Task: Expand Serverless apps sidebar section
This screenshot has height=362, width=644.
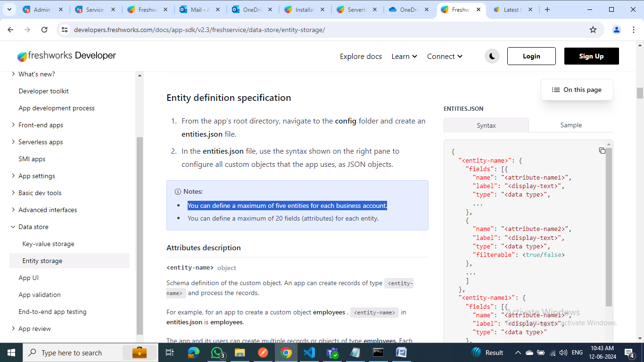Action: coord(13,142)
